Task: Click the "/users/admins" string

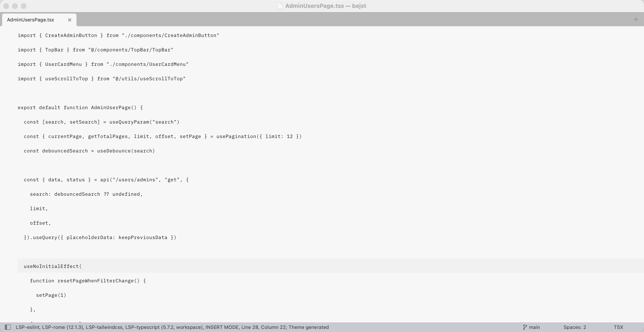Action: pos(135,180)
